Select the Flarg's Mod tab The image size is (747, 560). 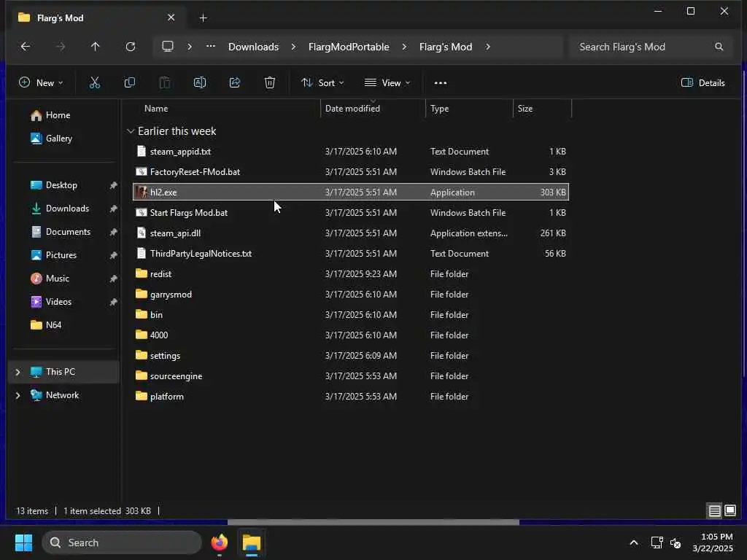click(x=97, y=18)
